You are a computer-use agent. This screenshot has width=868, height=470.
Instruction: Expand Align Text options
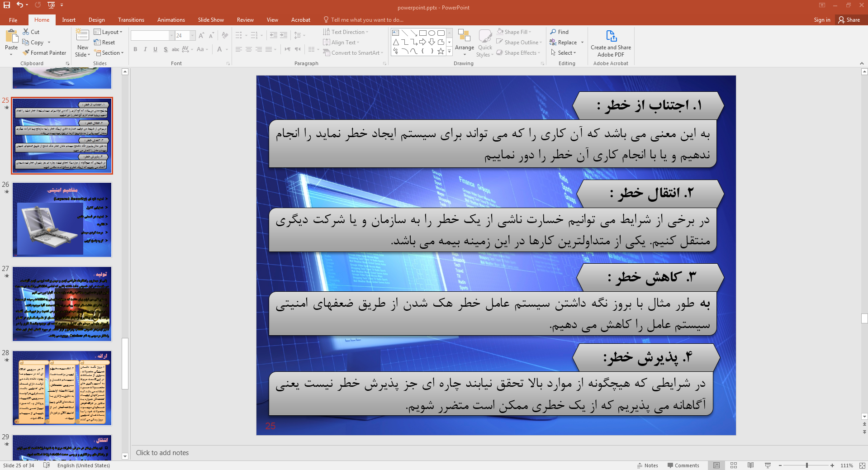click(x=342, y=43)
